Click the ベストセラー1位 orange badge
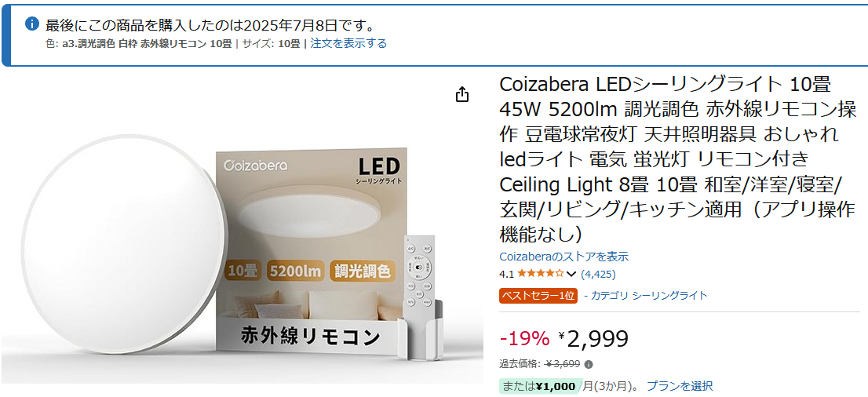868x397 pixels. [x=538, y=296]
